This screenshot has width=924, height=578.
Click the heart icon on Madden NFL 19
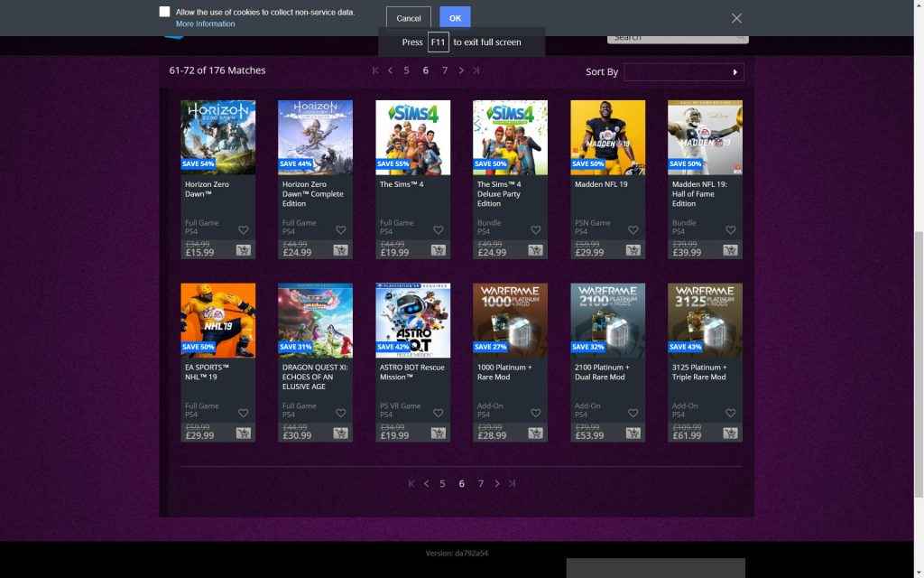click(633, 230)
